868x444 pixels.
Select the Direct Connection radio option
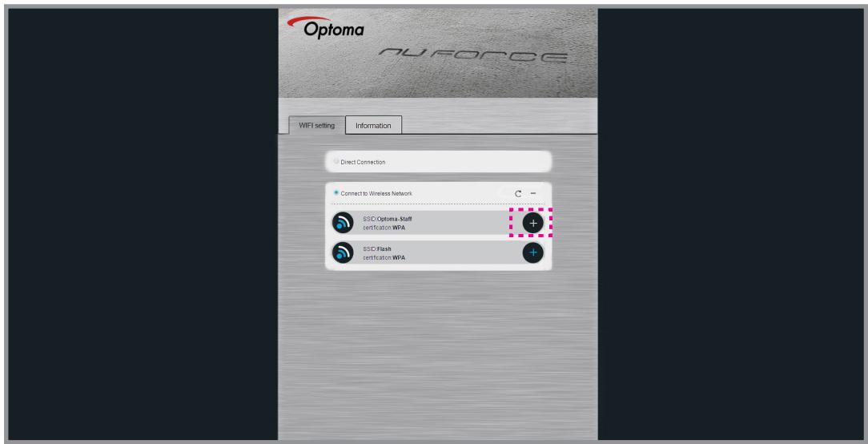336,161
